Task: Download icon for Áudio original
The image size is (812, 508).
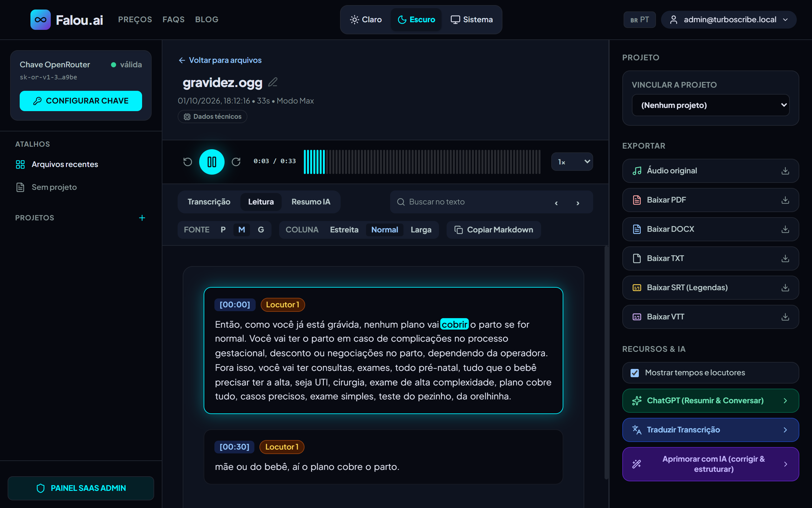Action: point(785,171)
